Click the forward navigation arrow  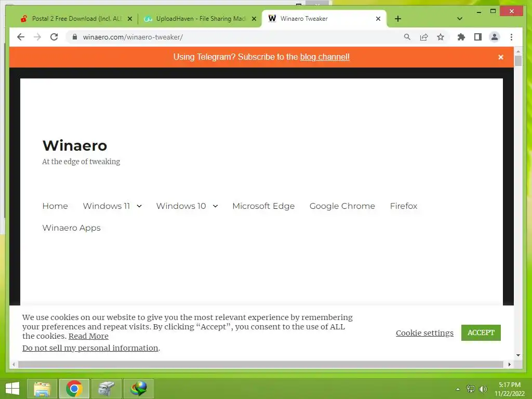point(37,37)
